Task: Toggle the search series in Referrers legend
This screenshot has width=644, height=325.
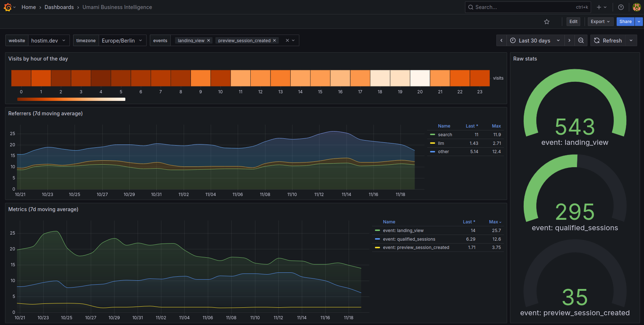Action: pyautogui.click(x=445, y=134)
